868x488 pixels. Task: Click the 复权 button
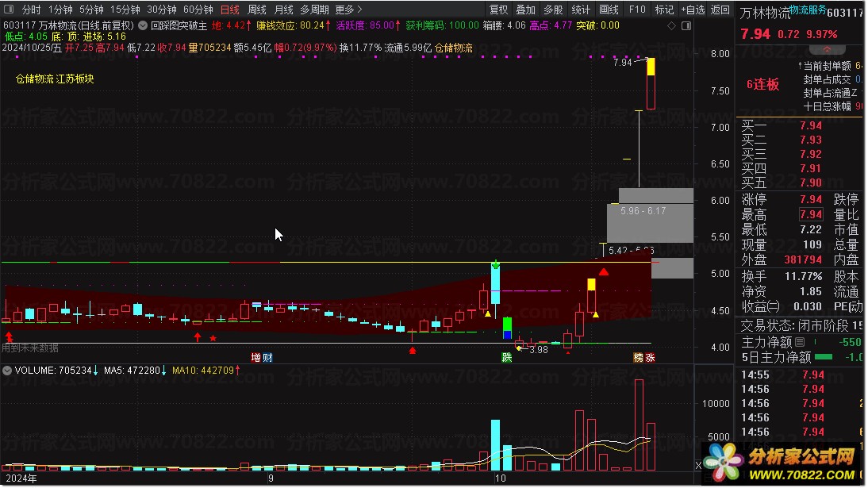coord(498,10)
